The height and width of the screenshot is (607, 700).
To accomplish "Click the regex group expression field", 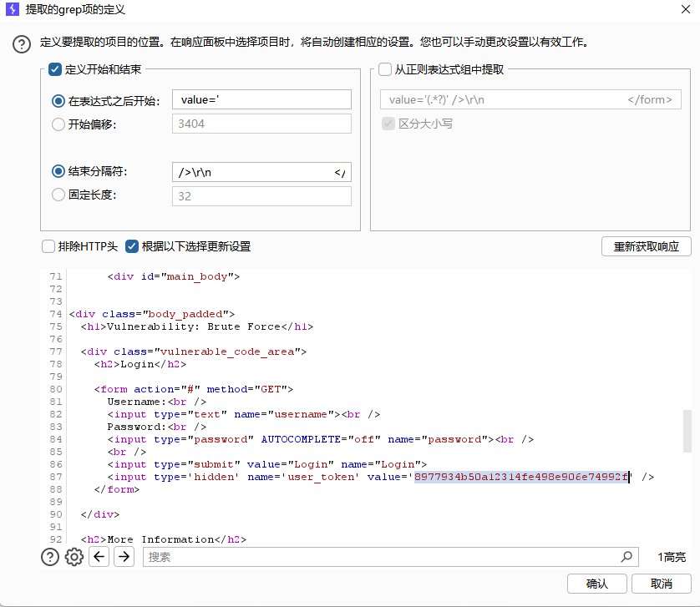I will (x=530, y=99).
